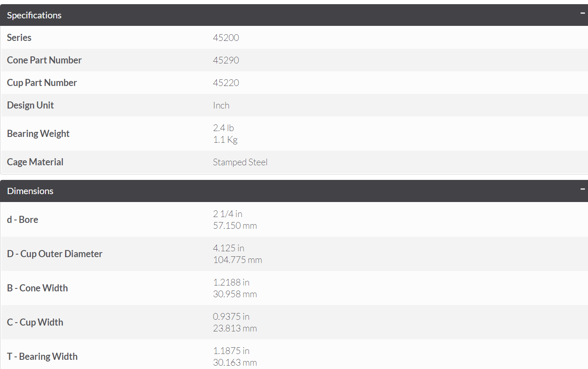Viewport: 588px width, 369px height.
Task: Collapse the Specifications section minus icon
Action: coord(583,13)
